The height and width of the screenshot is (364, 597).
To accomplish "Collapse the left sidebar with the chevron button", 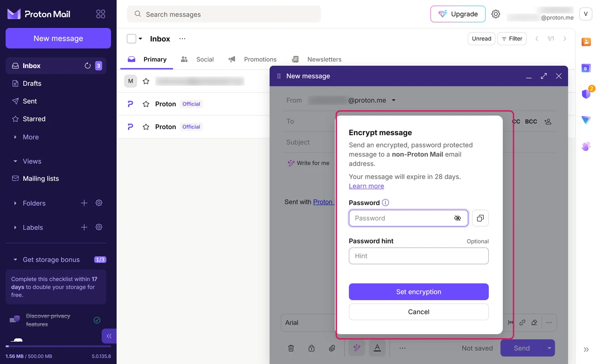I will (x=109, y=336).
